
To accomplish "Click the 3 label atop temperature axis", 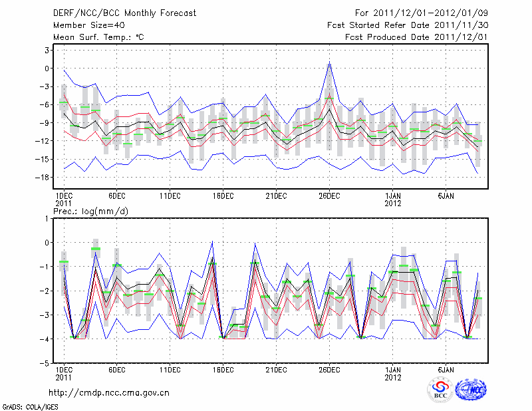I will click(x=47, y=50).
